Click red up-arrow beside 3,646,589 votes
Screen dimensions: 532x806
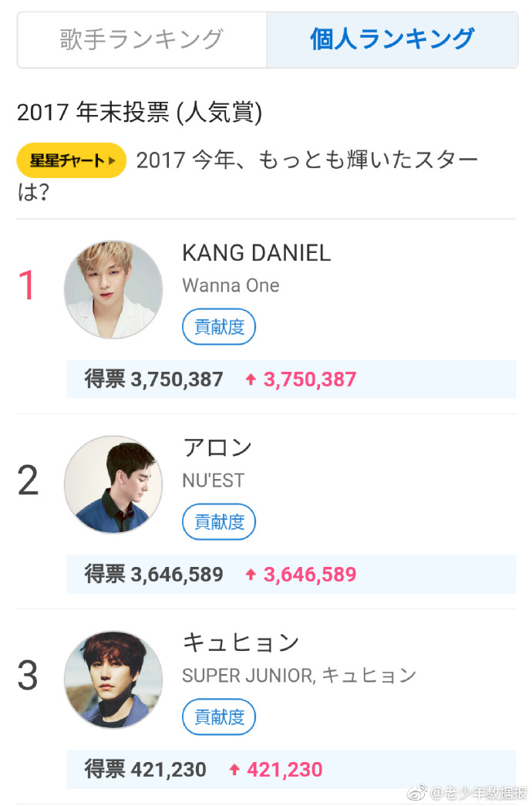click(250, 575)
